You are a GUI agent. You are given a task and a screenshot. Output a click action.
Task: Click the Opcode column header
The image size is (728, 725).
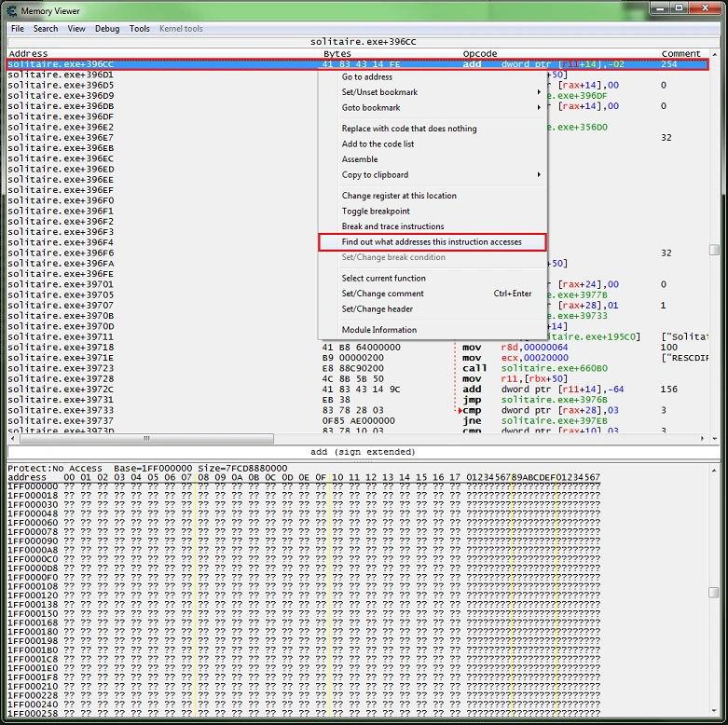[480, 54]
